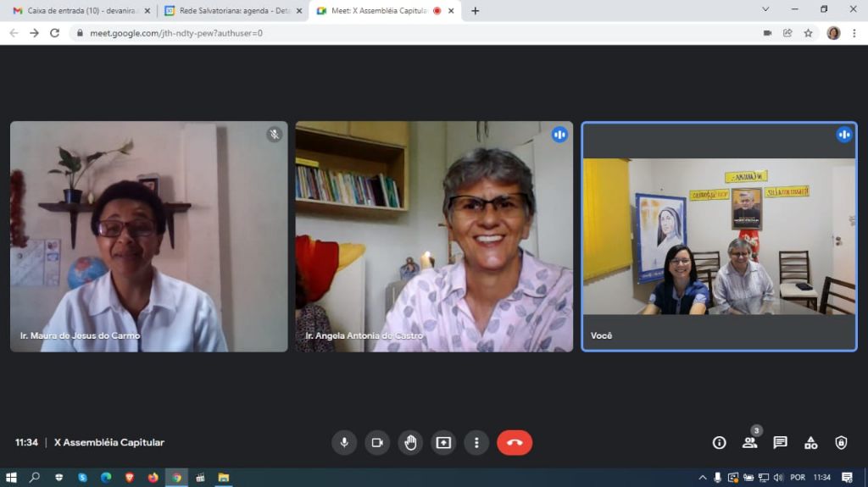The image size is (868, 487).
Task: Show the participants list
Action: (749, 443)
